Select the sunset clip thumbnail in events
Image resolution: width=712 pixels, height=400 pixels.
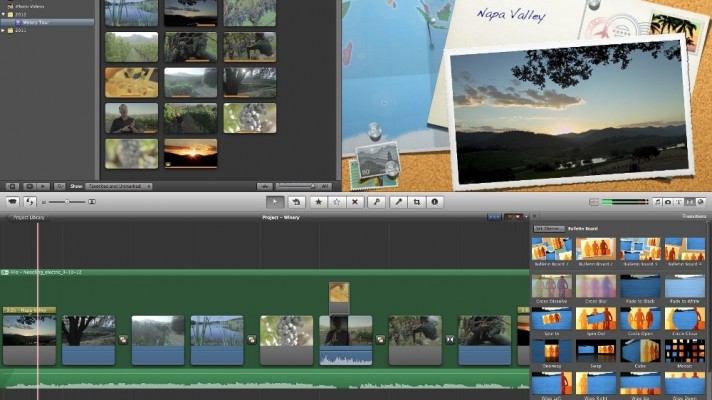[x=189, y=153]
